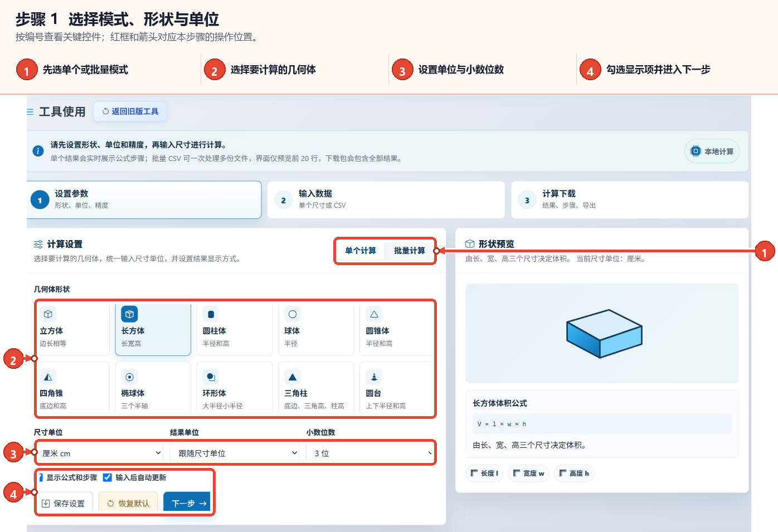Screen dimensions: 778x532
Task: Click the 计算设置 sliders icon
Action: click(x=38, y=244)
